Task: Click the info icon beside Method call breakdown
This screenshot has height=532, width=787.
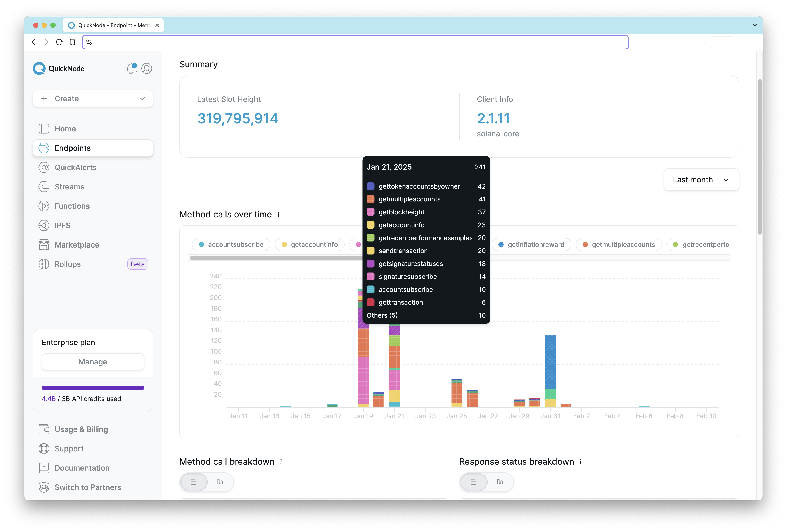Action: 281,462
